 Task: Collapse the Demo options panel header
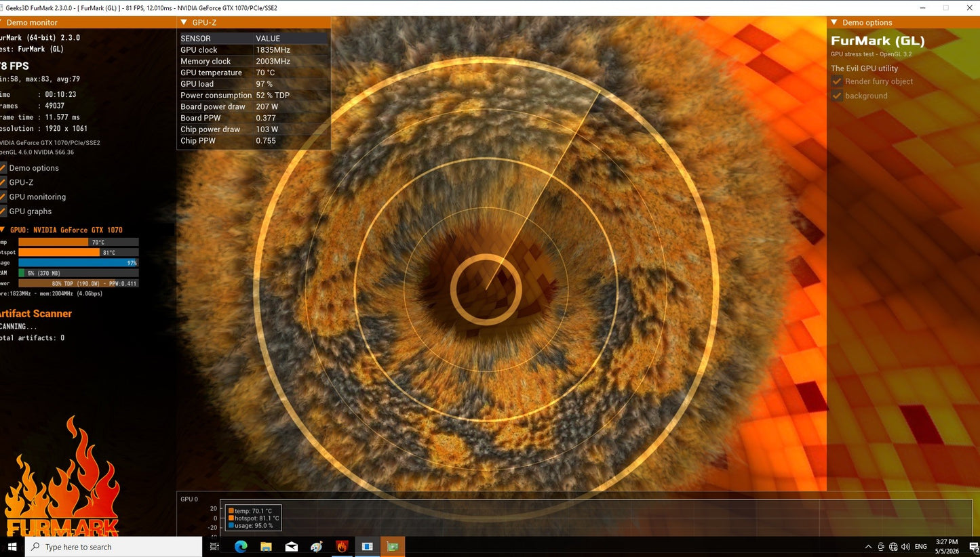pos(834,22)
